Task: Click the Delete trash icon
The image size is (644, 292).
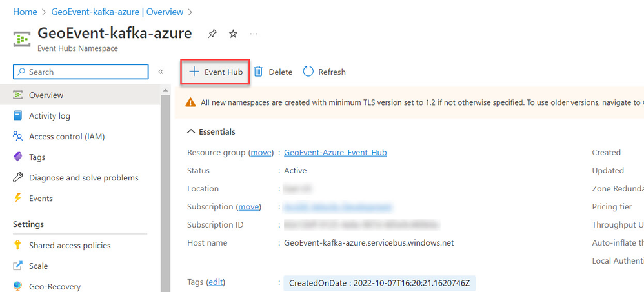Action: click(258, 72)
